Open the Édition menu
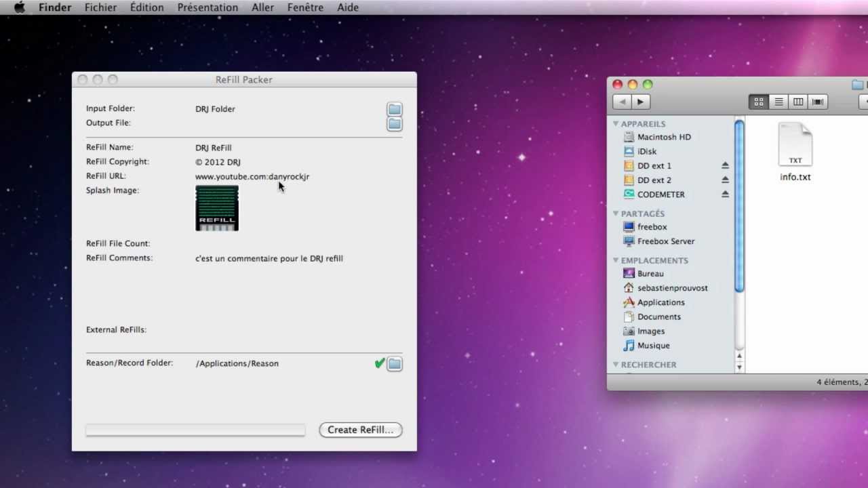The height and width of the screenshot is (488, 868). (147, 7)
